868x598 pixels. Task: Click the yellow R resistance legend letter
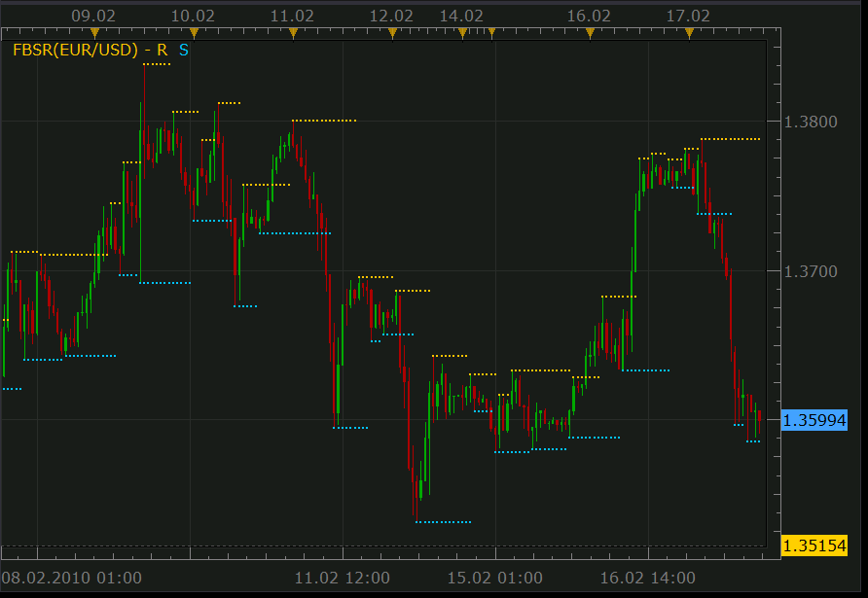(162, 51)
